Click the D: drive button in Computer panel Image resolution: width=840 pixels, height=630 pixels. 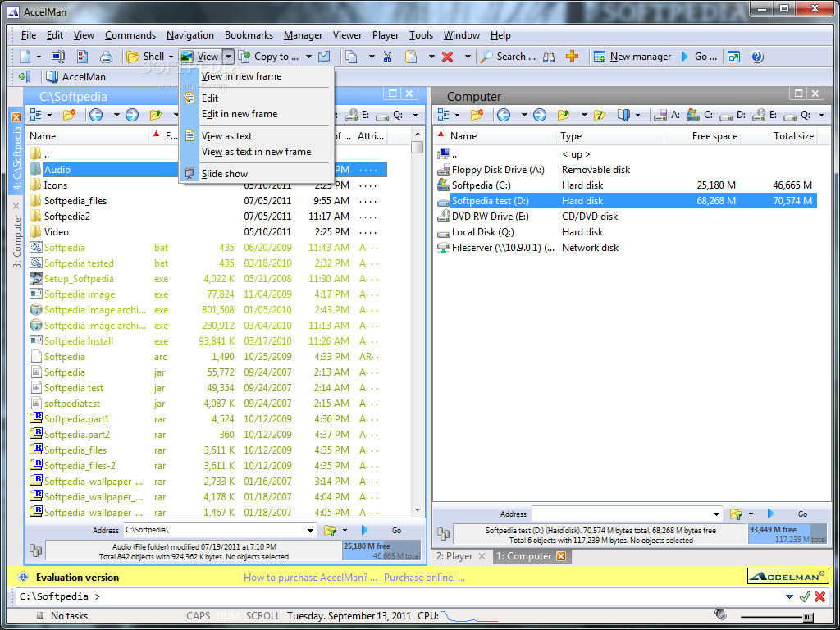click(x=733, y=115)
